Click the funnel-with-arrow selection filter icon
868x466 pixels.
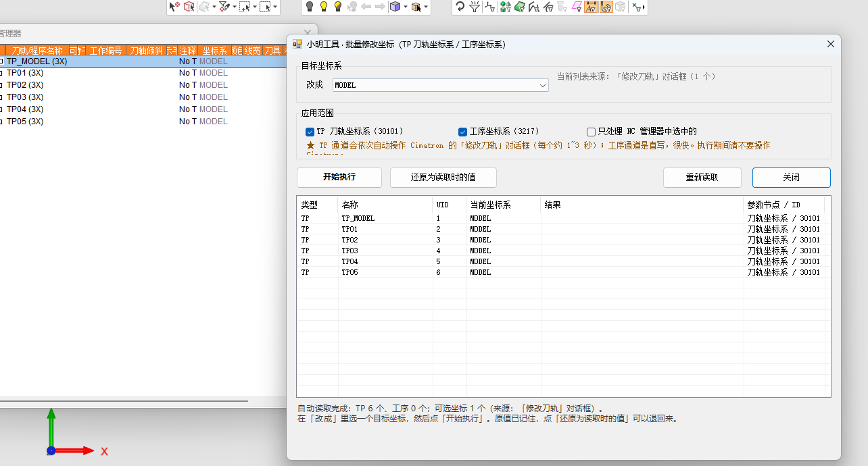[x=224, y=7]
